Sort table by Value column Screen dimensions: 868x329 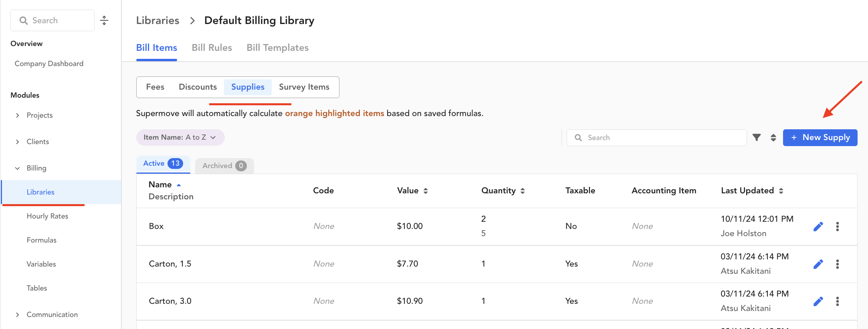(x=412, y=191)
